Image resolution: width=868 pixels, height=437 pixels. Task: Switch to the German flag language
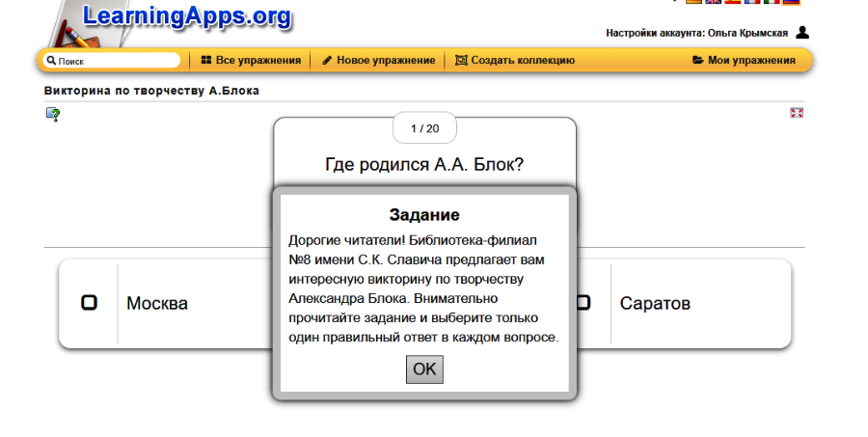click(692, 3)
